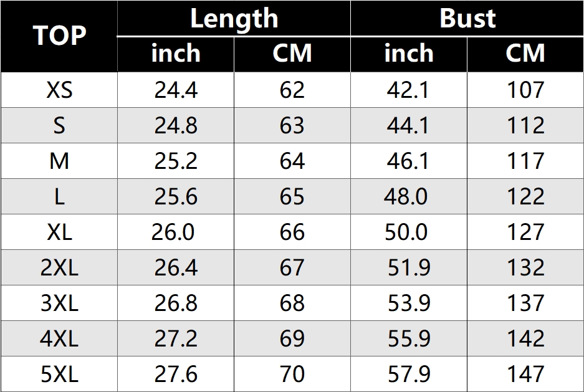This screenshot has height=392, width=584.
Task: Choose the 2XL size label
Action: (59, 268)
